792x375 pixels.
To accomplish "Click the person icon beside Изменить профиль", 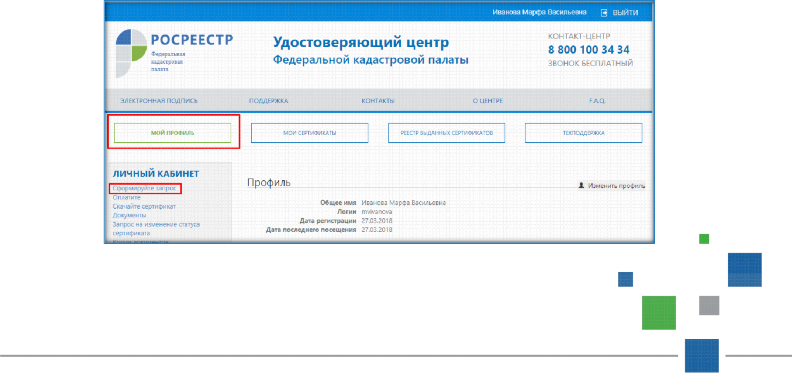I will coord(581,185).
